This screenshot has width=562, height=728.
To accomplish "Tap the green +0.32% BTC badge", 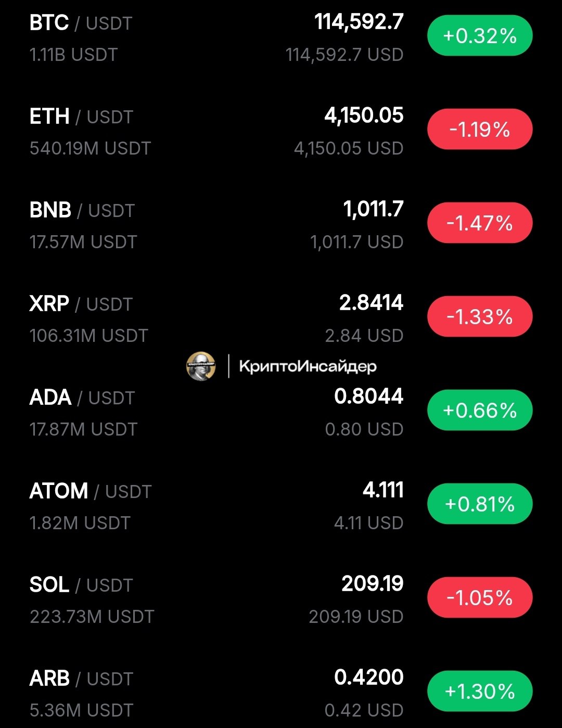I will point(480,36).
